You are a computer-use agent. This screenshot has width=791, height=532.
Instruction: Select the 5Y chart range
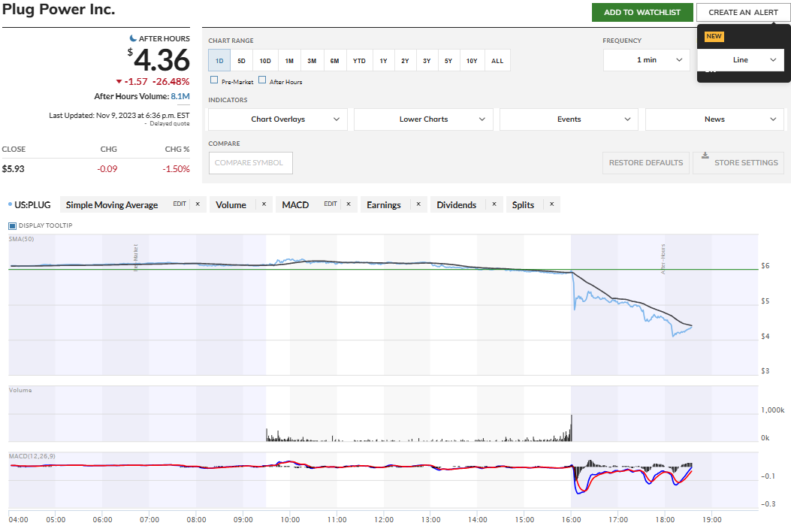448,61
